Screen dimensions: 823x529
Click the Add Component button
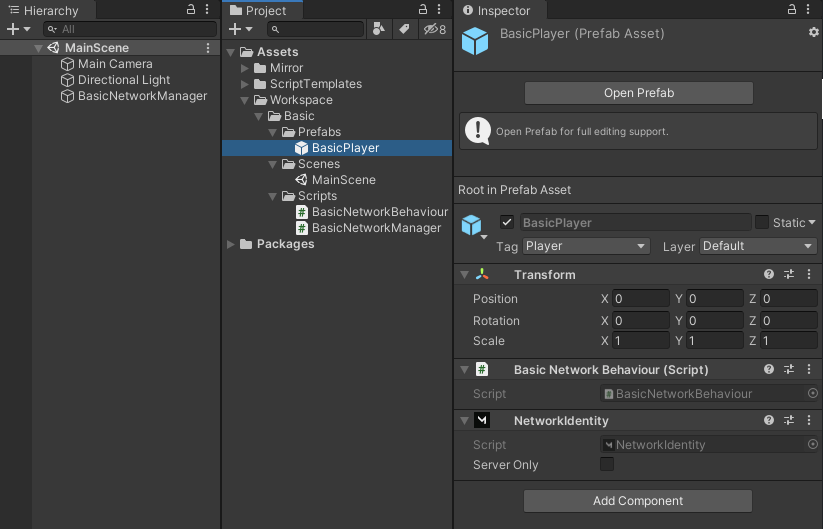pyautogui.click(x=638, y=501)
